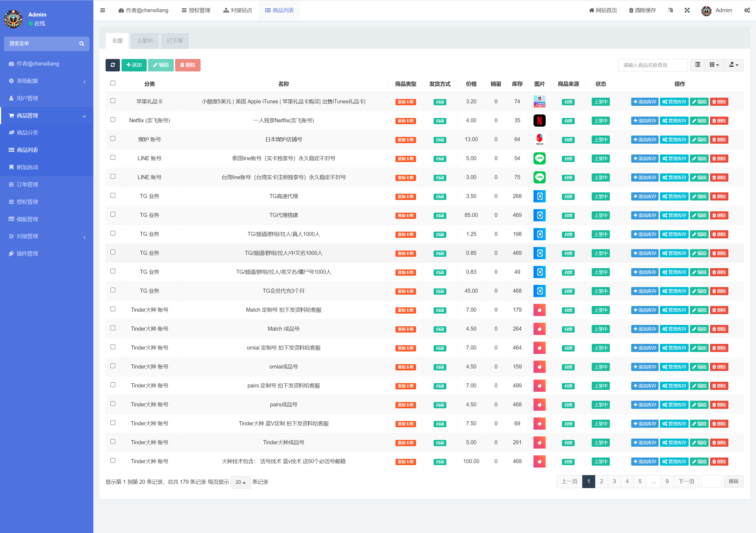Screen dimensions: 756x533
Task: Click the refresh button in the toolbar
Action: (113, 65)
